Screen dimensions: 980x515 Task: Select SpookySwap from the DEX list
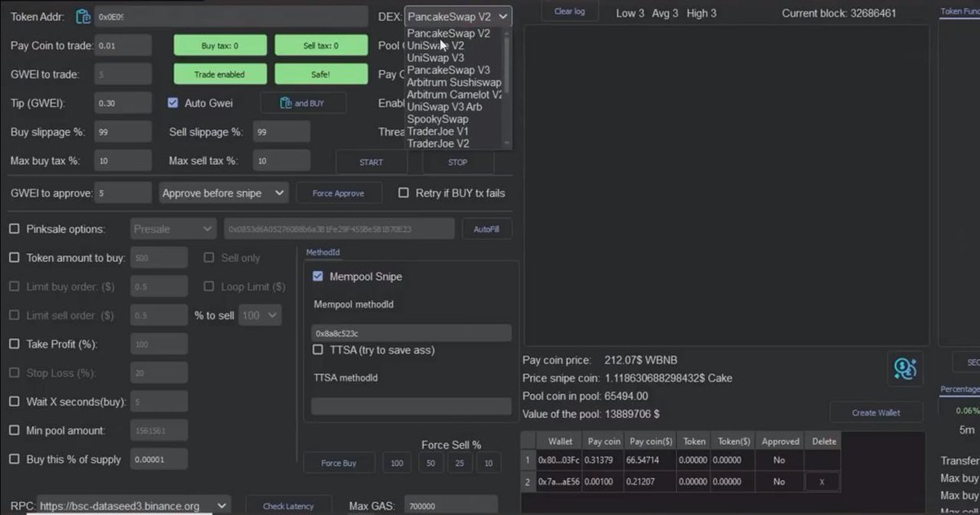439,119
